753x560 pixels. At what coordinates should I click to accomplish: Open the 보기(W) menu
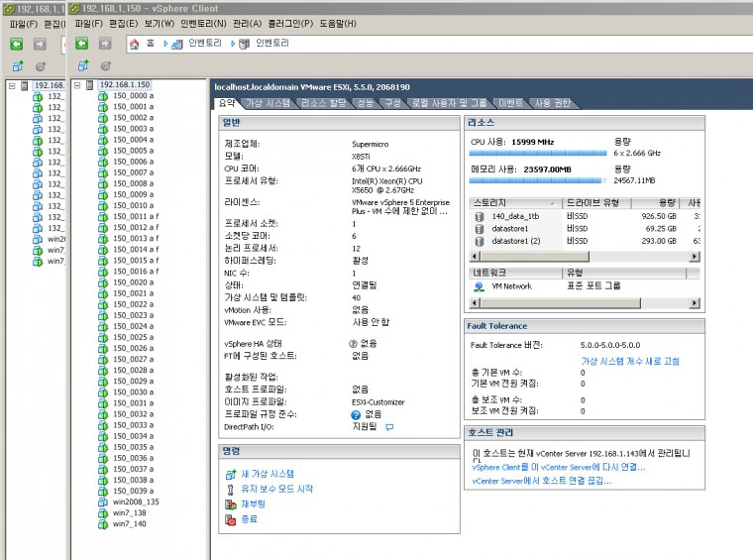(159, 23)
